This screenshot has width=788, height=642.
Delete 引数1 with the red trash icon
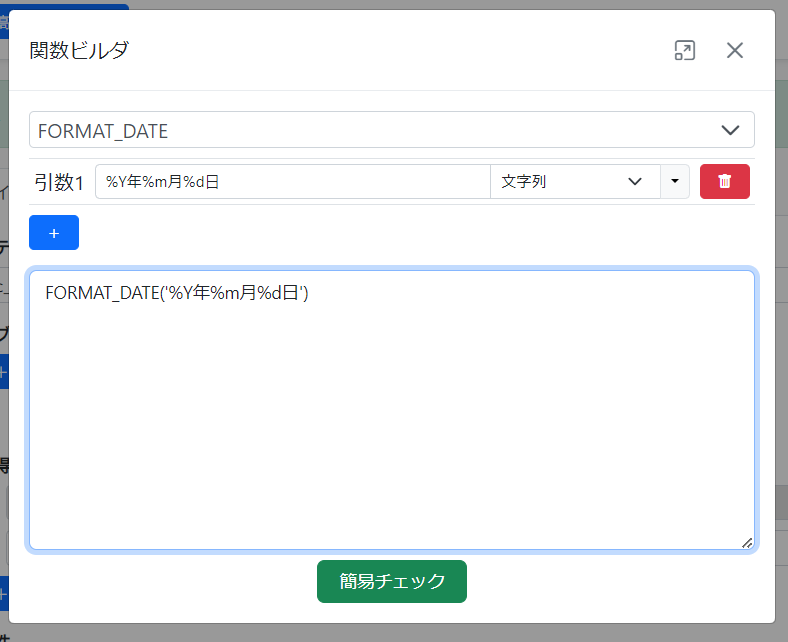click(725, 181)
